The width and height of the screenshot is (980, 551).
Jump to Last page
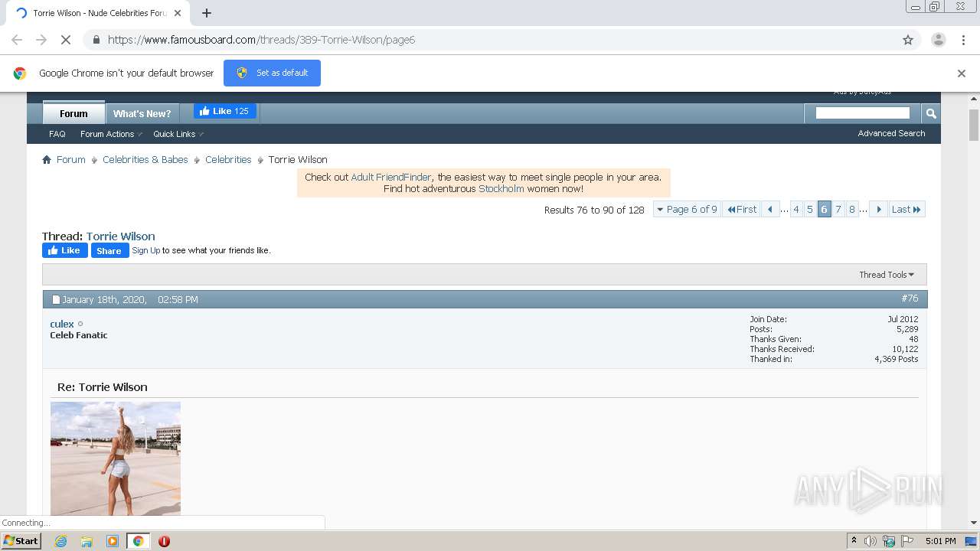tap(906, 209)
